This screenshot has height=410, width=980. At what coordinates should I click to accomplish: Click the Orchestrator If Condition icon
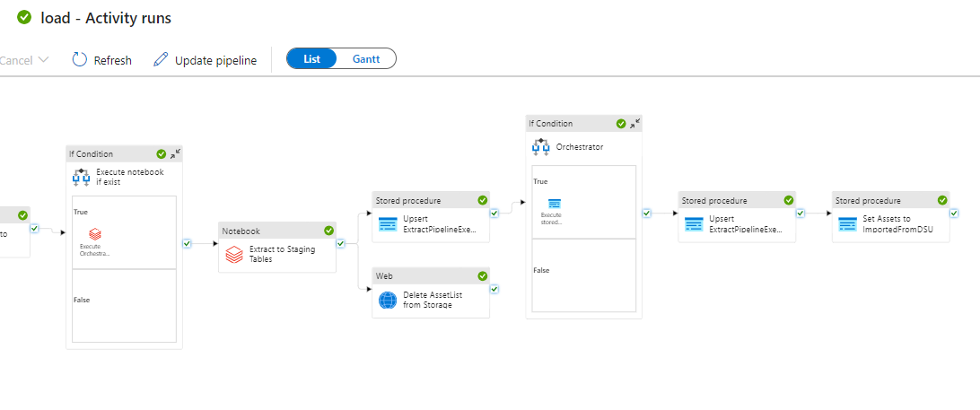541,146
